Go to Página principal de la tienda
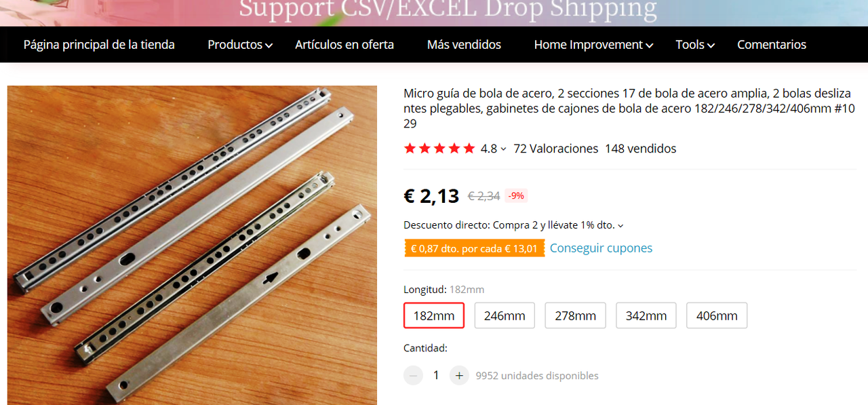868x405 pixels. (99, 45)
